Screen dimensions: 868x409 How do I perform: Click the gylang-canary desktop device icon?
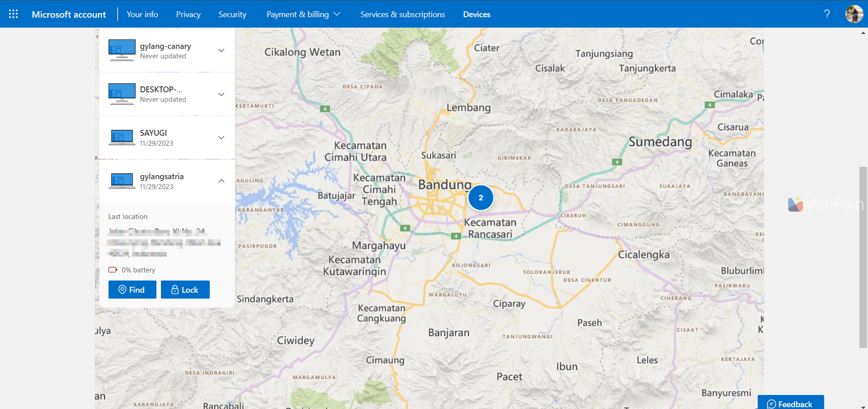click(122, 50)
